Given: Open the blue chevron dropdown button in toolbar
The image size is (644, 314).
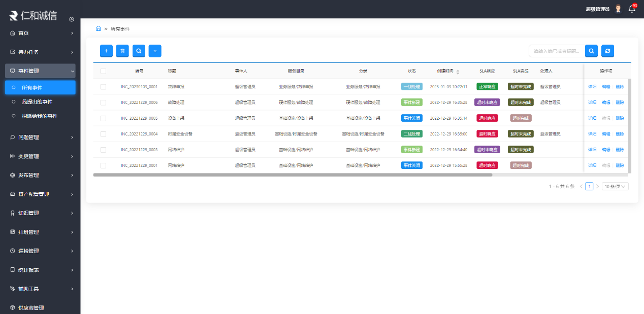Looking at the screenshot, I should pos(155,51).
